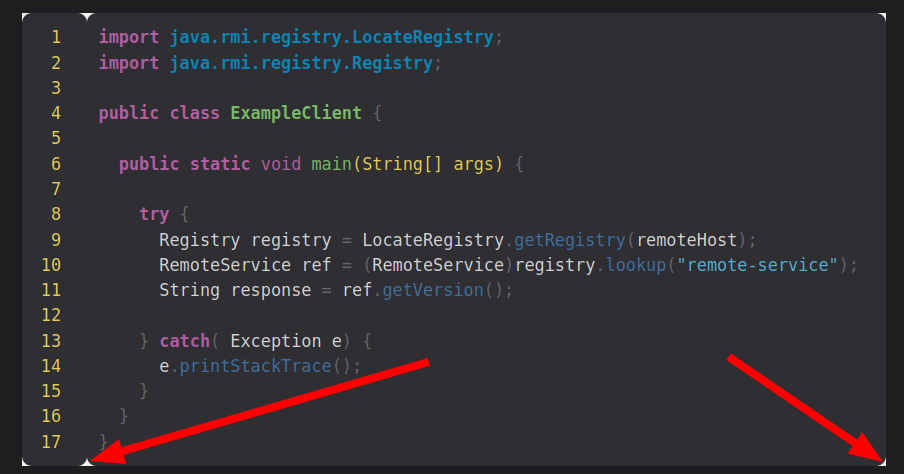
Task: Click the "String[] args" parameter
Action: (428, 164)
